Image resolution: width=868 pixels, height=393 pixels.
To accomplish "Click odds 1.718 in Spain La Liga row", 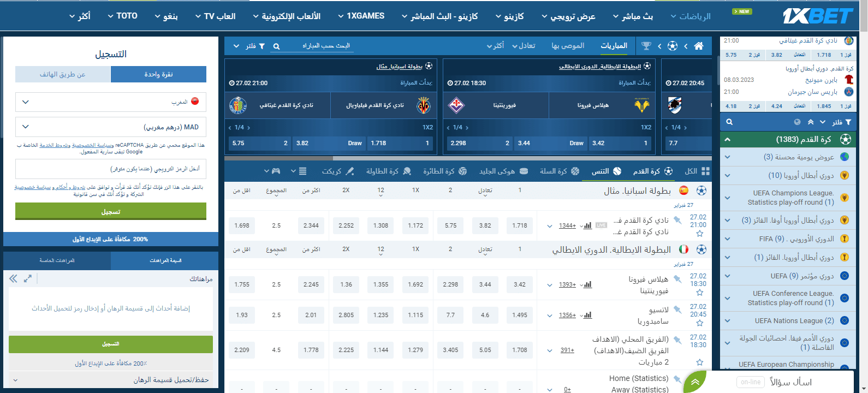I will point(520,225).
